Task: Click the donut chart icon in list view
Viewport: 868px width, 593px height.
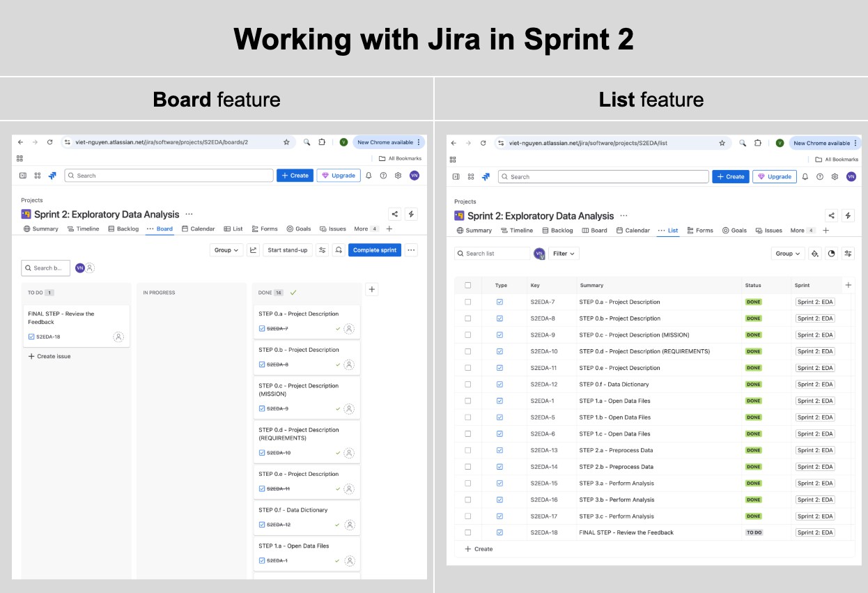Action: (831, 254)
